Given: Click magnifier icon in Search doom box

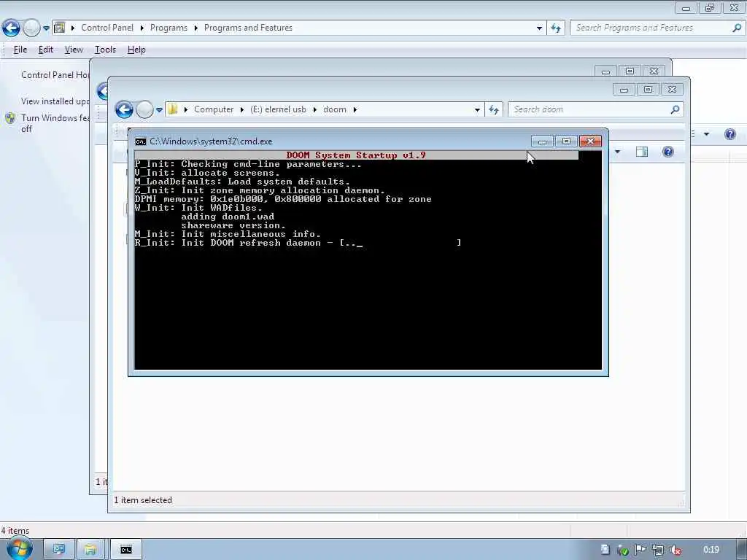Looking at the screenshot, I should [675, 109].
